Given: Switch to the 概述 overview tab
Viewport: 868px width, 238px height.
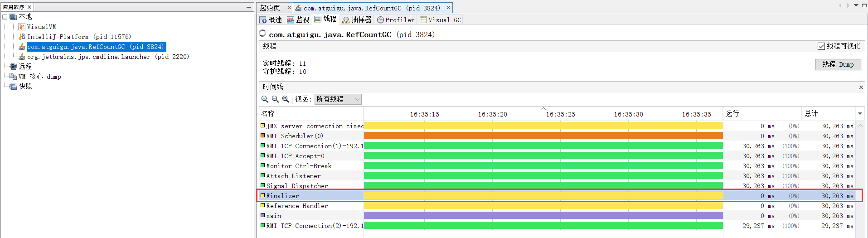Looking at the screenshot, I should click(x=271, y=19).
